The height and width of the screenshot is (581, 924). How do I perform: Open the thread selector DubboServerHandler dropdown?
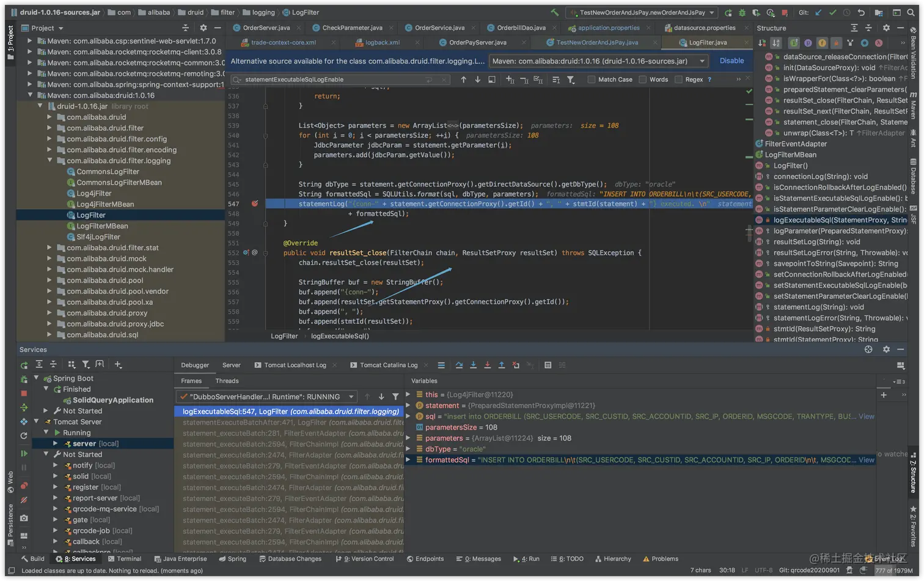pyautogui.click(x=266, y=396)
